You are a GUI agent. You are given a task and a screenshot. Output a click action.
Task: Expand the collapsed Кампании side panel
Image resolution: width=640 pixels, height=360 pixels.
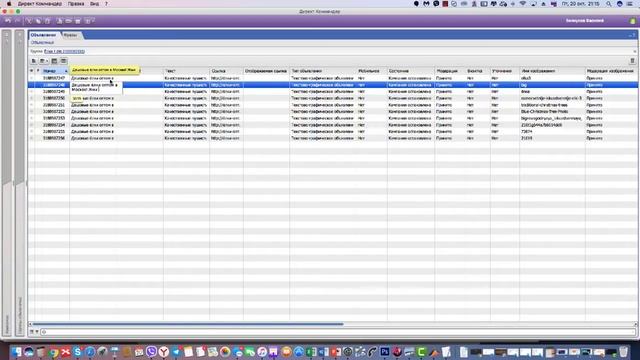[x=7, y=183]
